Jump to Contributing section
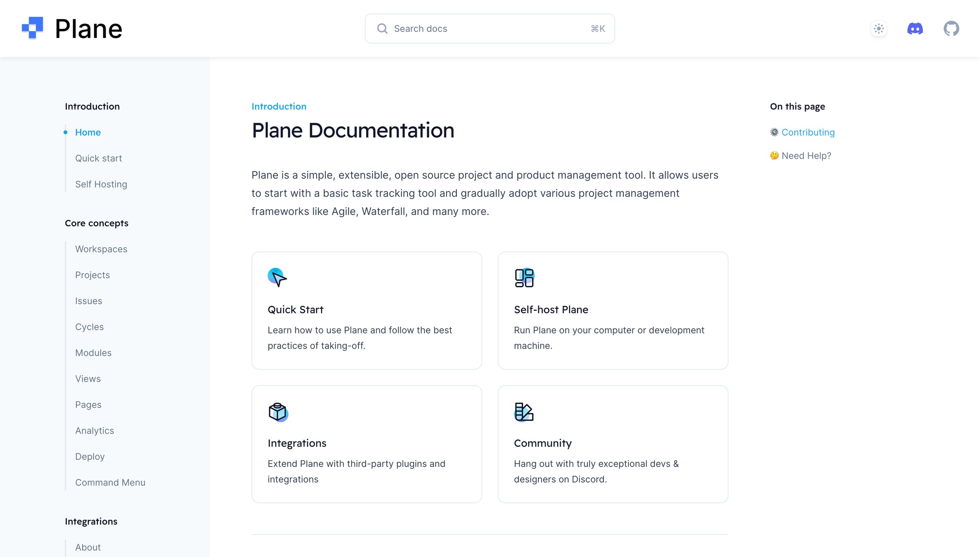This screenshot has height=557, width=980. point(808,132)
